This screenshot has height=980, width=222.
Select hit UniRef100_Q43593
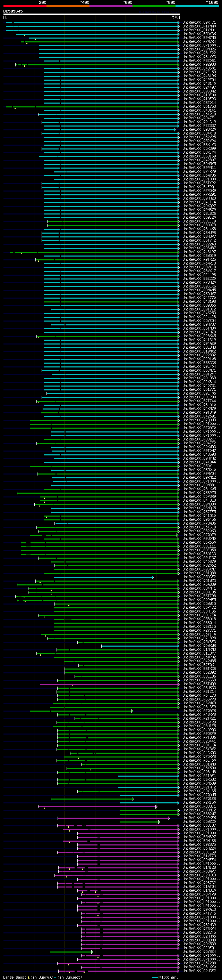click(x=199, y=455)
